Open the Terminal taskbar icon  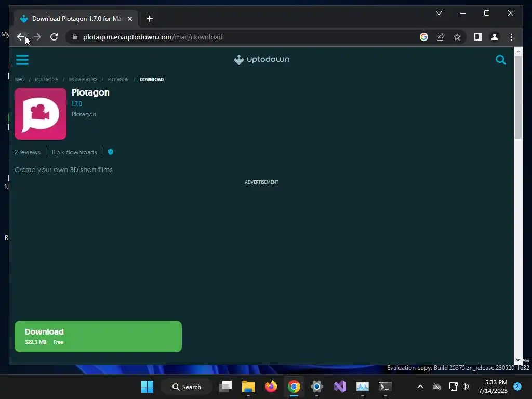tap(385, 387)
